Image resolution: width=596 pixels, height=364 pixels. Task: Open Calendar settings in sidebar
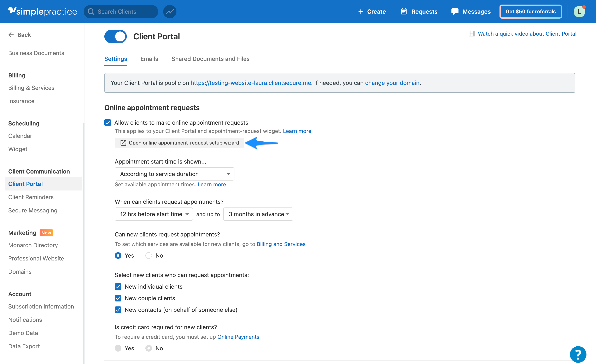point(20,136)
